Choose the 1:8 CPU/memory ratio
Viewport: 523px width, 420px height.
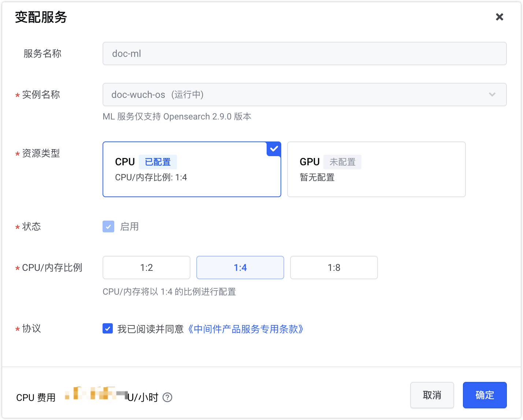pos(334,268)
